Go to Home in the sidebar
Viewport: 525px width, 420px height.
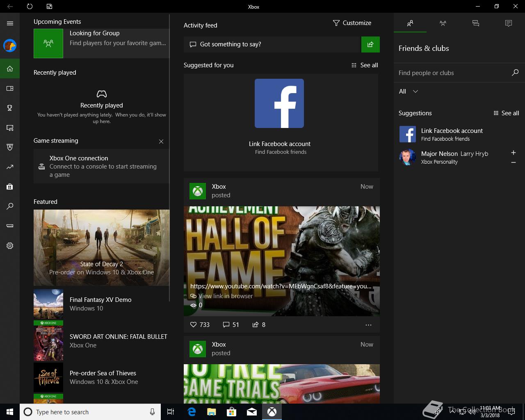(10, 68)
